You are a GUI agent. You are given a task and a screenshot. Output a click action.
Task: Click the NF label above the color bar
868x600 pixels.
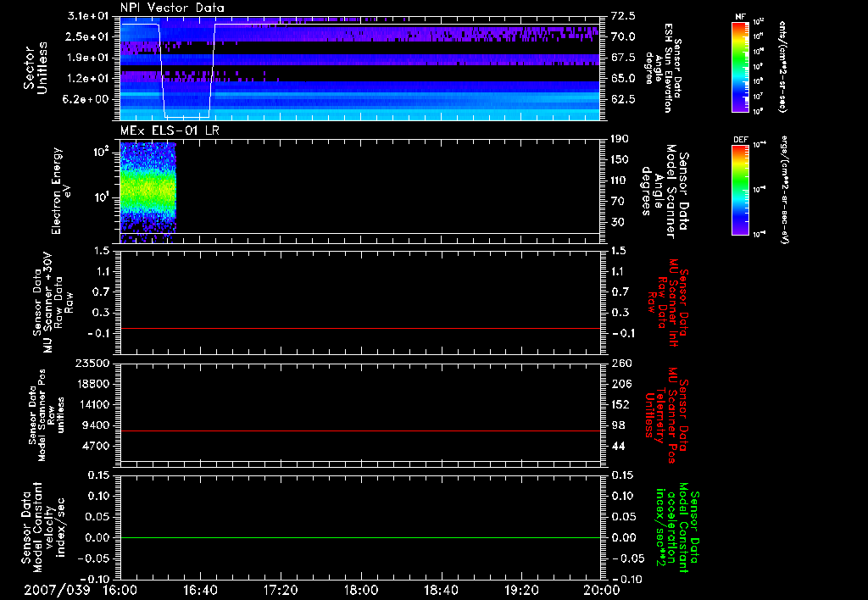tap(740, 17)
